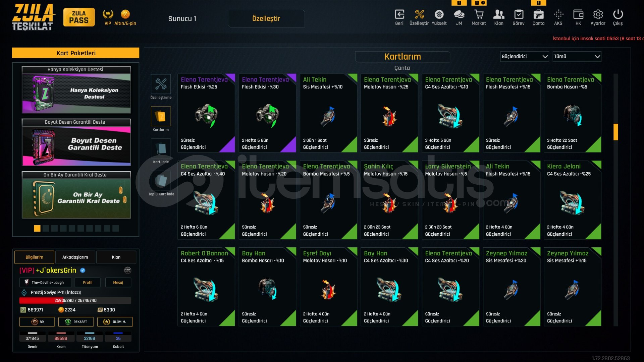Click the Profil button
Viewport: 644px width, 362px height.
point(88,283)
